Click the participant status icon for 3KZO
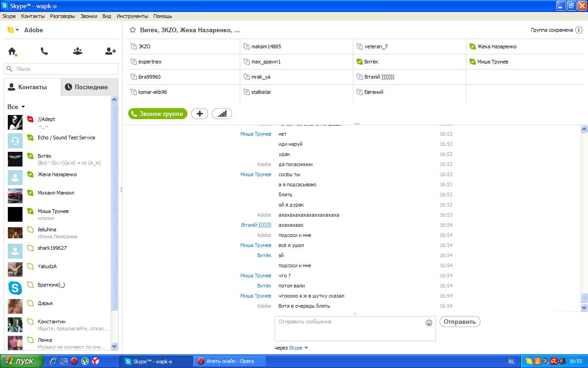Image resolution: width=588 pixels, height=368 pixels. pyautogui.click(x=134, y=46)
